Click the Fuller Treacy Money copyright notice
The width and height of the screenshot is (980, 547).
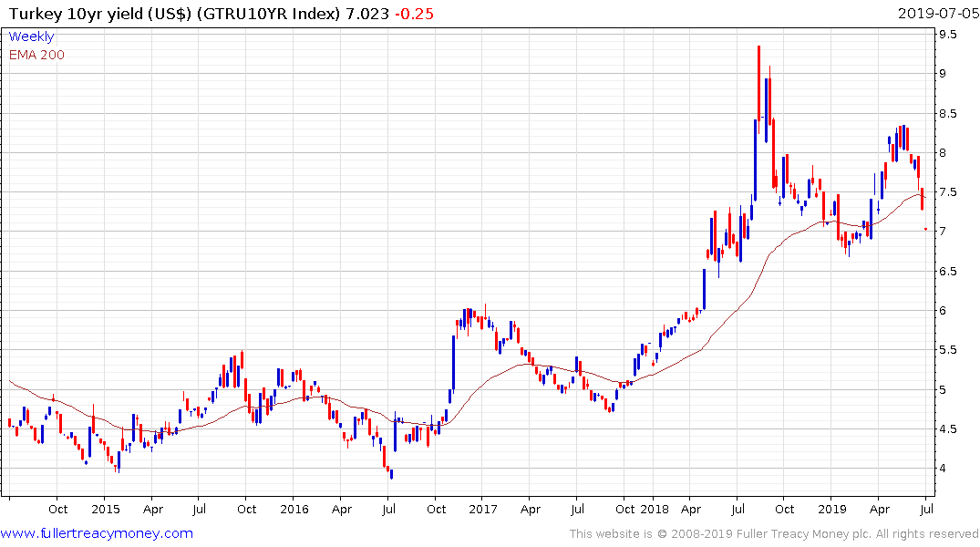pos(774,534)
